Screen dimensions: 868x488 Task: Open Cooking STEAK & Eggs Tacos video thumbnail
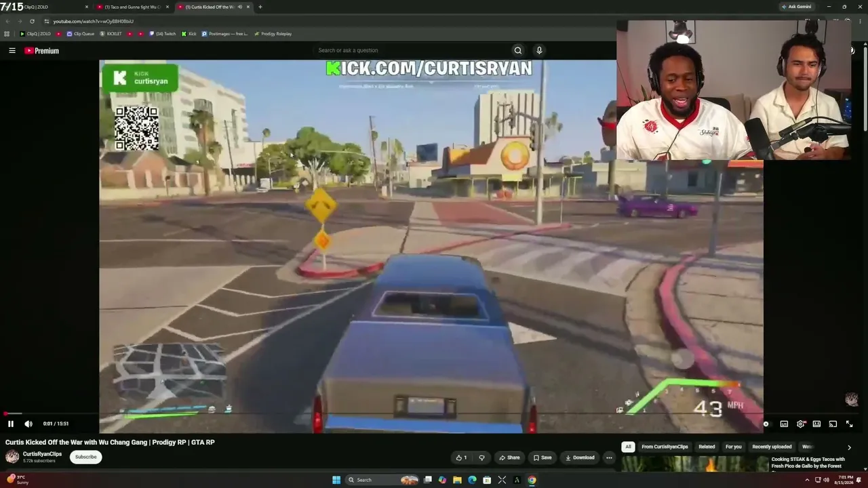(x=695, y=464)
